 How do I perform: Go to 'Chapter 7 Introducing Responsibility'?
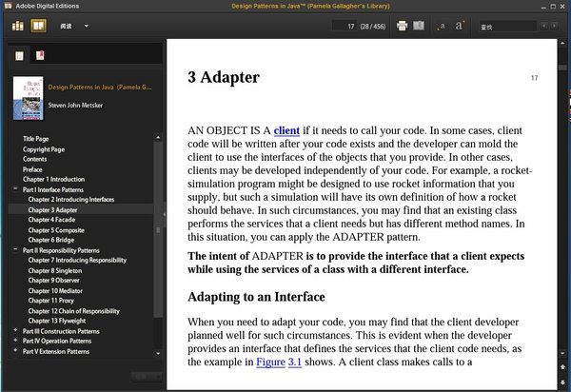point(77,260)
